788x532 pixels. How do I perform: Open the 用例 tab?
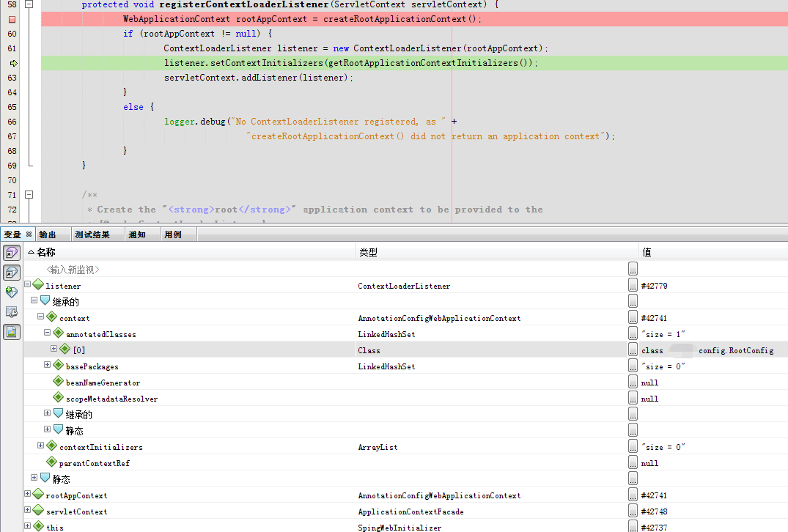[173, 234]
